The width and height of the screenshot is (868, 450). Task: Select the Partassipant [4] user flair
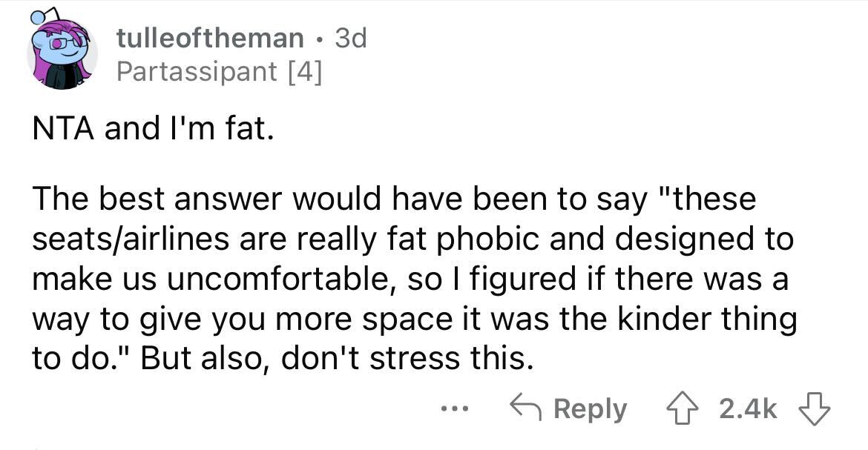tap(219, 71)
